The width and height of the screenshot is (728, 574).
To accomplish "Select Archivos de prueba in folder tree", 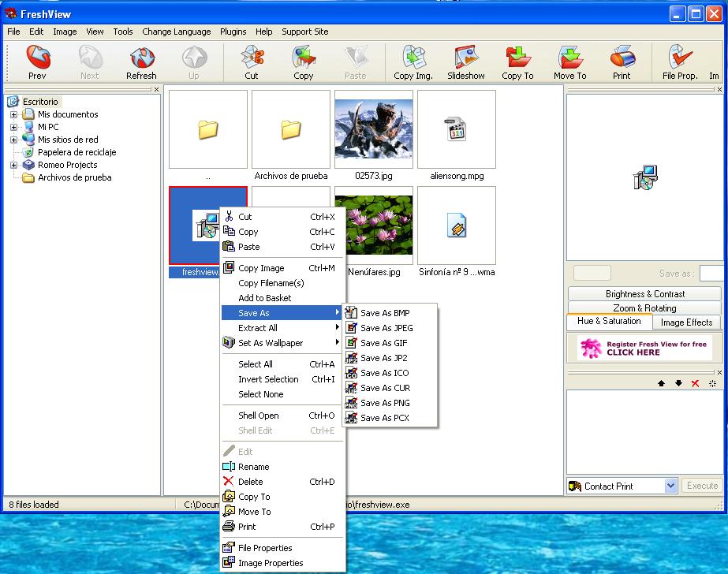I will pos(74,177).
